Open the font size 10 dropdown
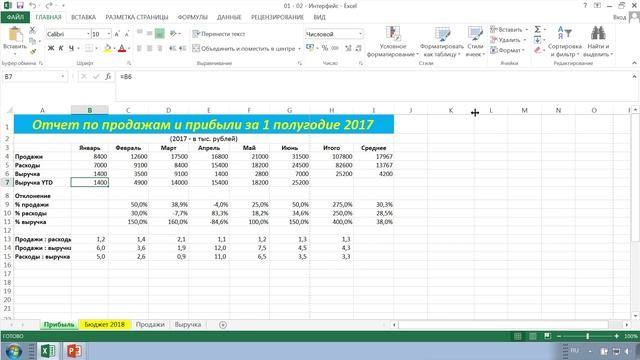Image resolution: width=640 pixels, height=360 pixels. pos(109,34)
